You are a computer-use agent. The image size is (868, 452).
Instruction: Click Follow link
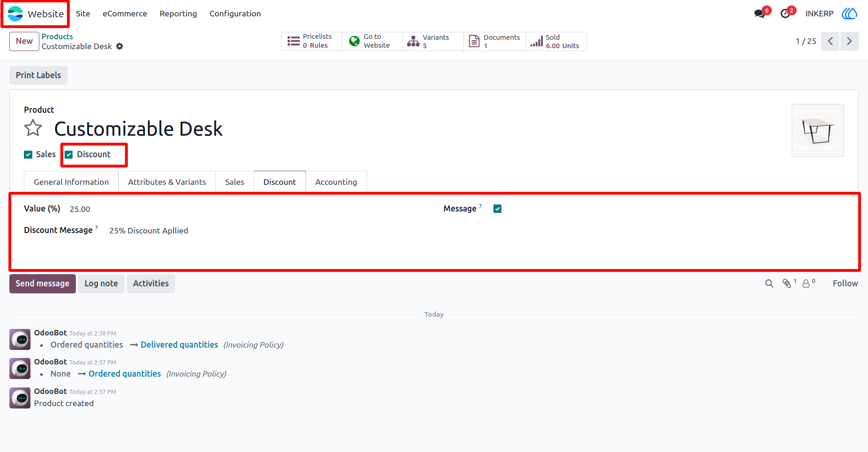(845, 284)
